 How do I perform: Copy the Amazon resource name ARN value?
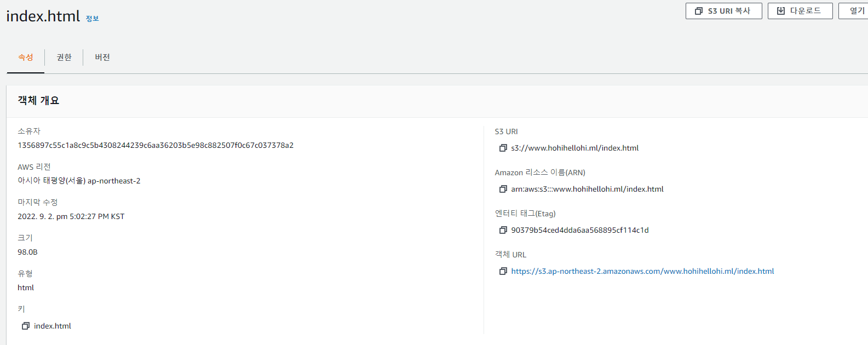coord(503,189)
